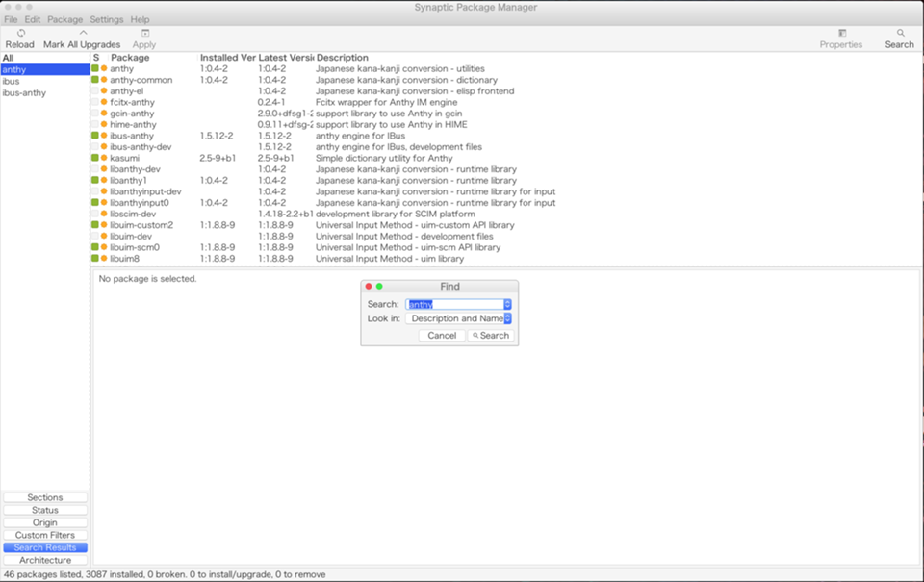Image resolution: width=924 pixels, height=582 pixels.
Task: Click Cancel in the Find dialog
Action: click(x=442, y=336)
